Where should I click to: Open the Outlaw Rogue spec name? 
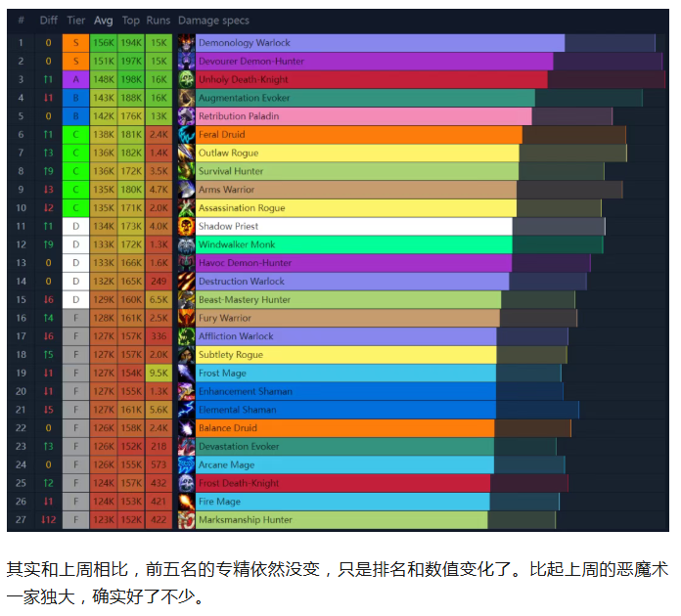click(227, 154)
